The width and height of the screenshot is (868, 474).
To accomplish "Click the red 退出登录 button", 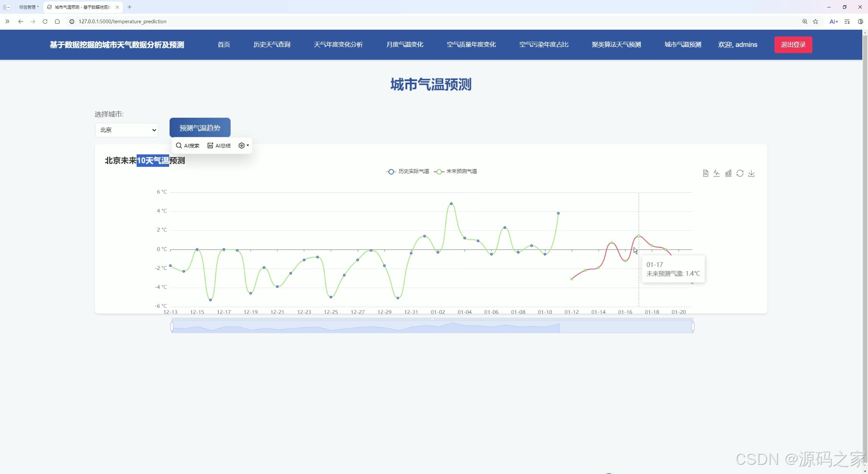I will coord(793,45).
